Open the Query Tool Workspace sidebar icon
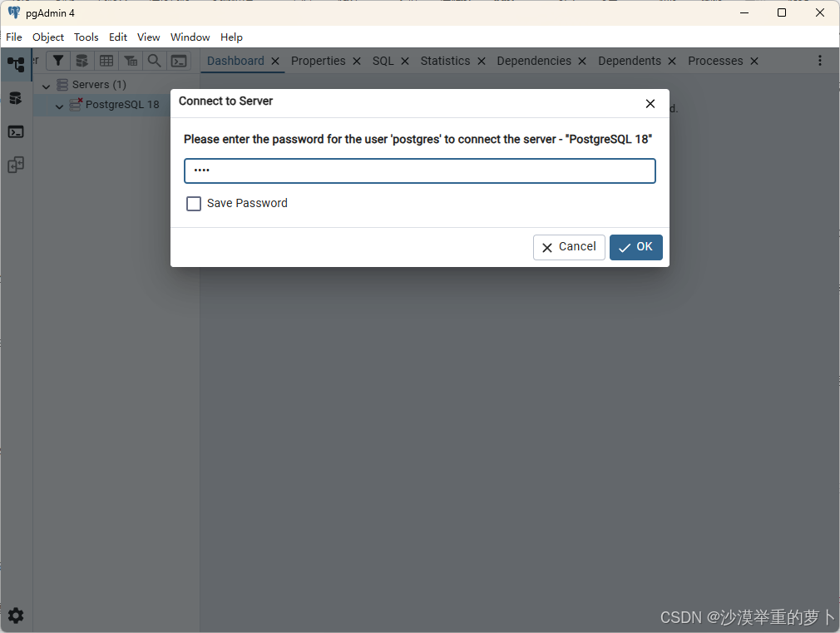The width and height of the screenshot is (840, 633). coord(16,98)
